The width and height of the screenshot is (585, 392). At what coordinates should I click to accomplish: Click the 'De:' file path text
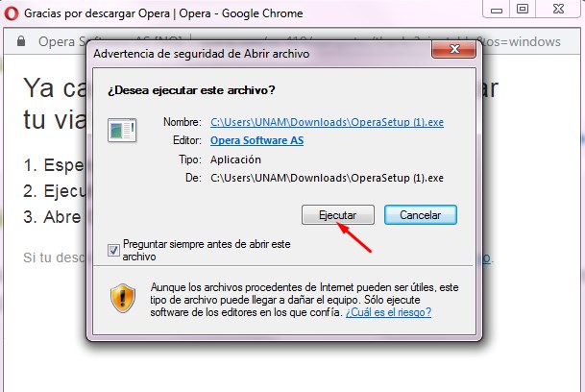327,178
